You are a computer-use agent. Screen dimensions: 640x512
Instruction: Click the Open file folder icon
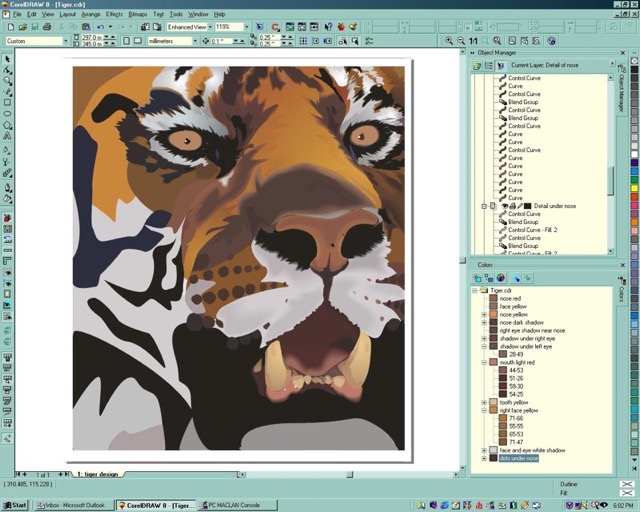[23, 27]
